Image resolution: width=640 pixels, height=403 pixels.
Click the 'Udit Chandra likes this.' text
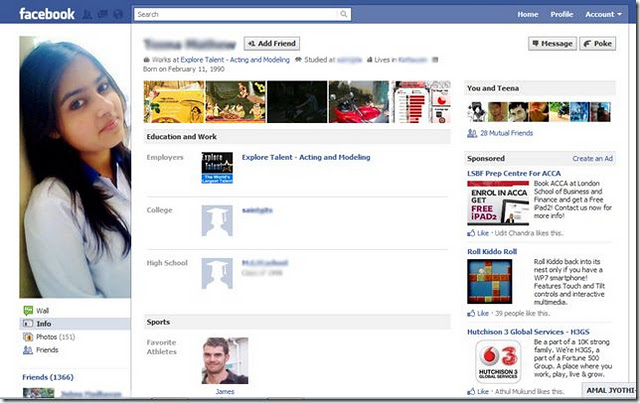click(x=529, y=233)
